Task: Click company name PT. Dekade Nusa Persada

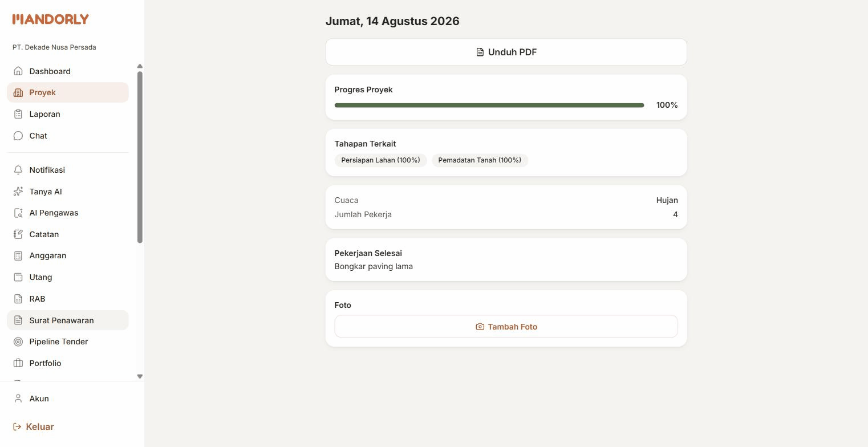Action: (54, 47)
